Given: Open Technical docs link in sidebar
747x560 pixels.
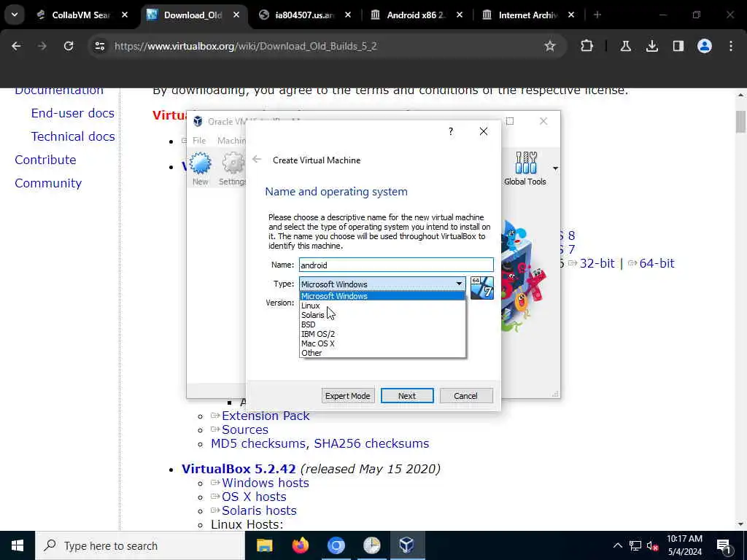Looking at the screenshot, I should [73, 136].
